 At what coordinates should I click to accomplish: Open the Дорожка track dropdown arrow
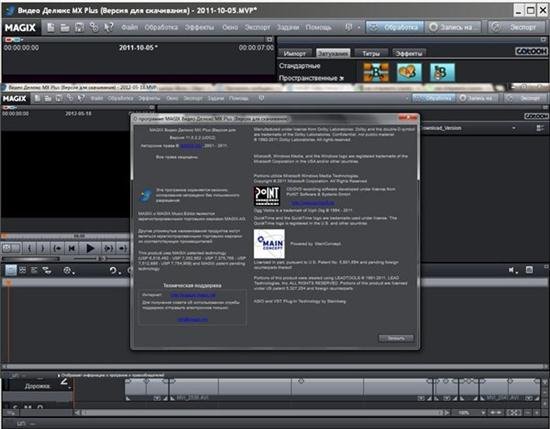click(70, 388)
